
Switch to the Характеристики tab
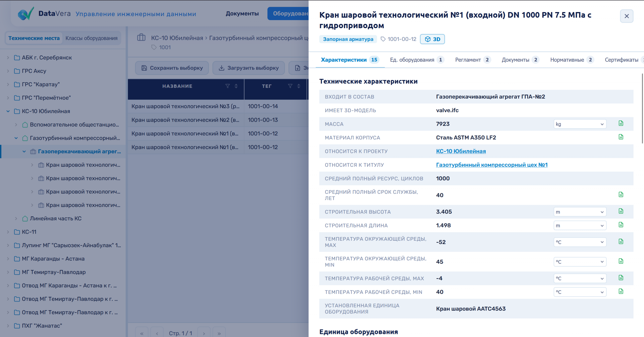tap(350, 60)
